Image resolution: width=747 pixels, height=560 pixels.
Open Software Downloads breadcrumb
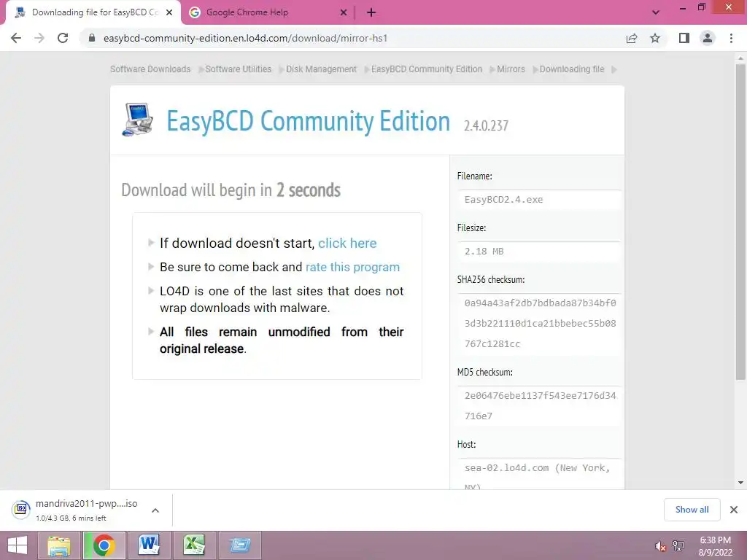tap(150, 69)
